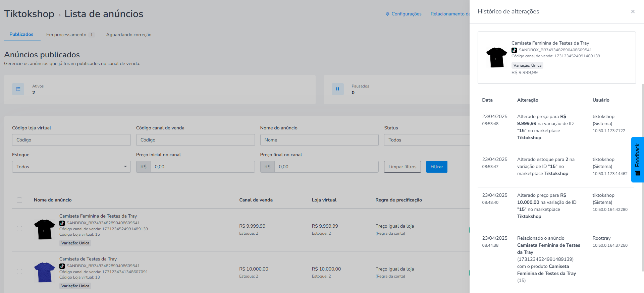The height and width of the screenshot is (293, 644).
Task: Click the Tiktokshop breadcrumb link
Action: (x=29, y=14)
